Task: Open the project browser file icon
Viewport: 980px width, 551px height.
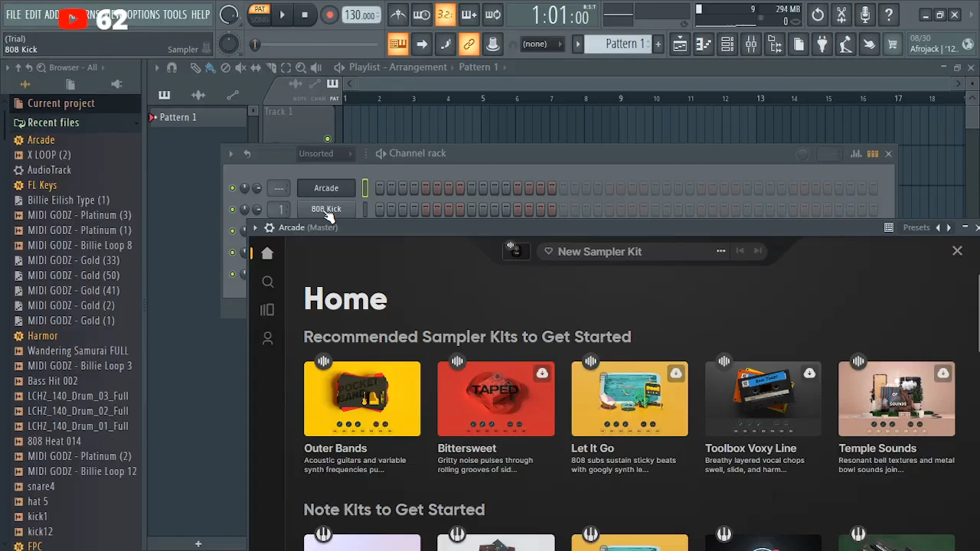Action: 799,44
